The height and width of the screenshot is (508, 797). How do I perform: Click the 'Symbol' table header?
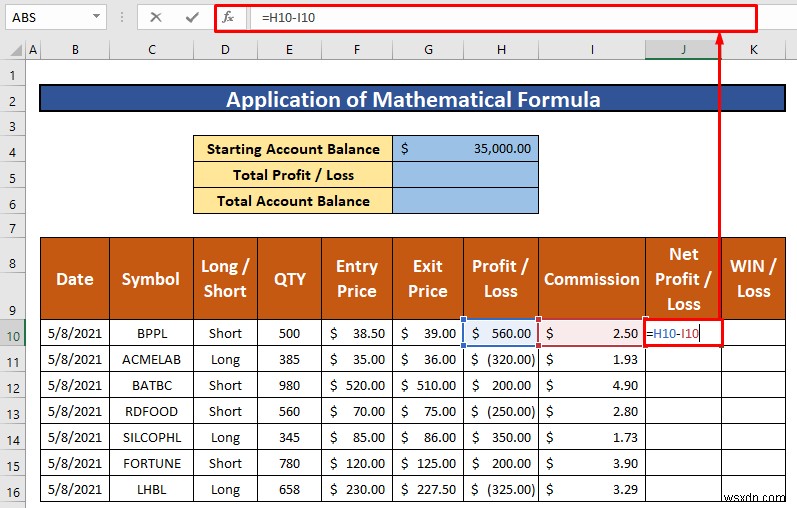(151, 279)
